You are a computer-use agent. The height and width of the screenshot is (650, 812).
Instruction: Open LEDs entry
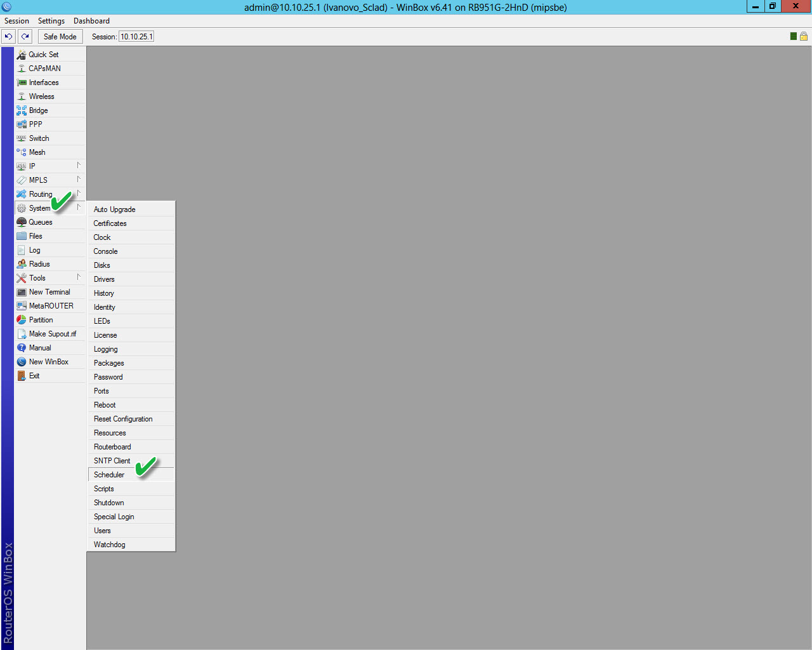(x=131, y=321)
